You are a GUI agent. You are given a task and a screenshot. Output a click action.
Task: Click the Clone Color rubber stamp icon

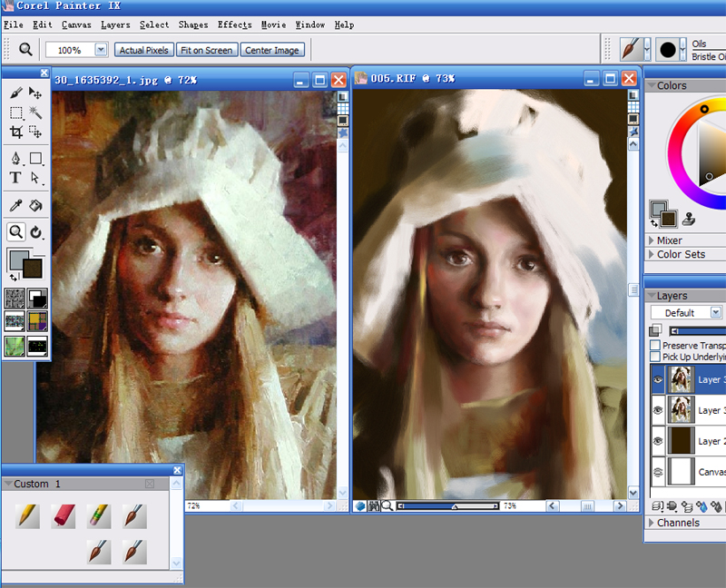689,219
